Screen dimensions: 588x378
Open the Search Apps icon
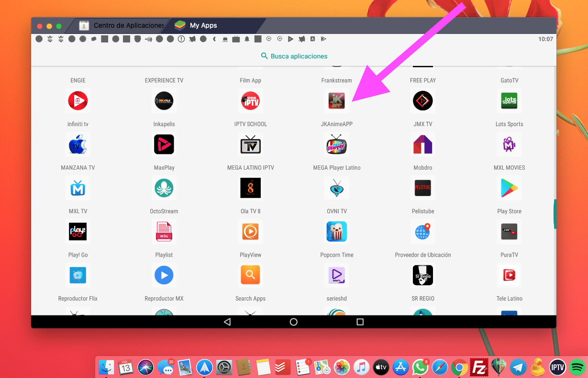pos(250,275)
